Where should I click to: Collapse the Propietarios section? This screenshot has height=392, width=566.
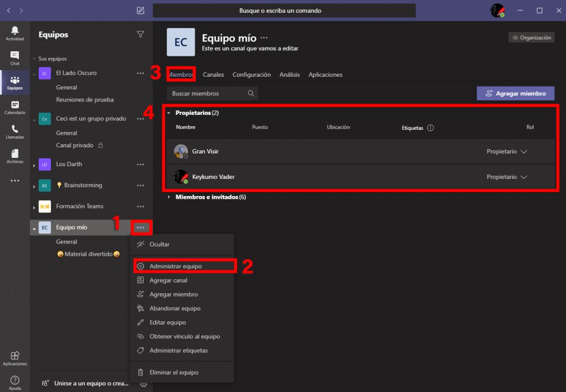(x=169, y=113)
